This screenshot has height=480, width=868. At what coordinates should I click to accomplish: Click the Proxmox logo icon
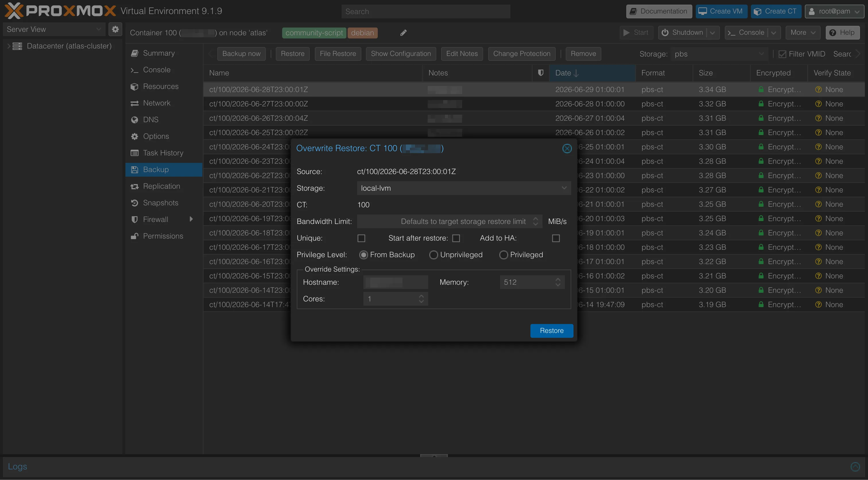[x=14, y=11]
